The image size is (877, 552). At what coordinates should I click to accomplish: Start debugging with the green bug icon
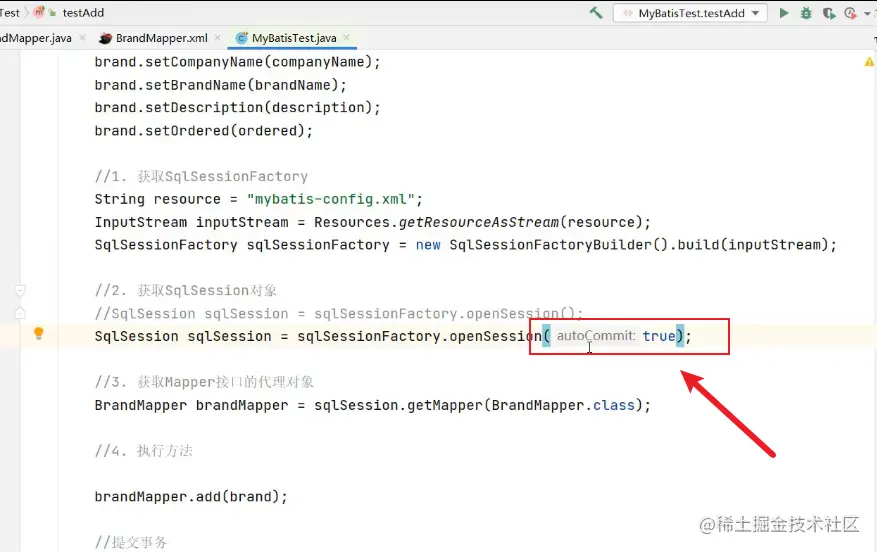[806, 13]
